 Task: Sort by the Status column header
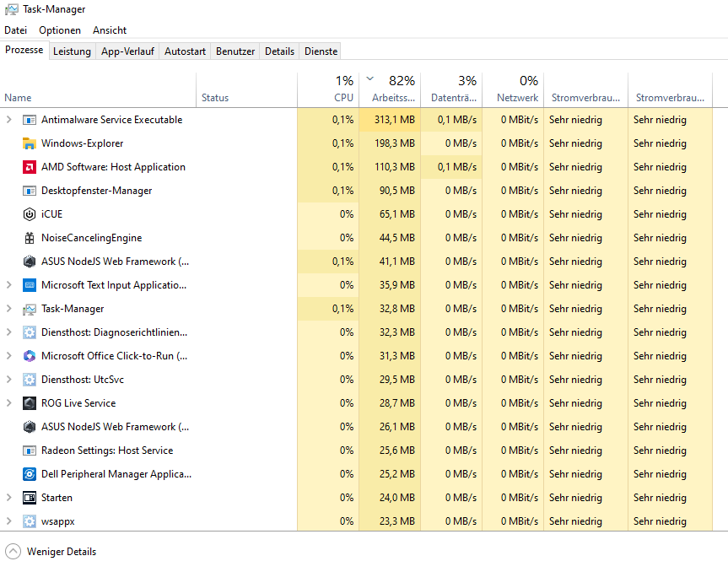point(247,90)
